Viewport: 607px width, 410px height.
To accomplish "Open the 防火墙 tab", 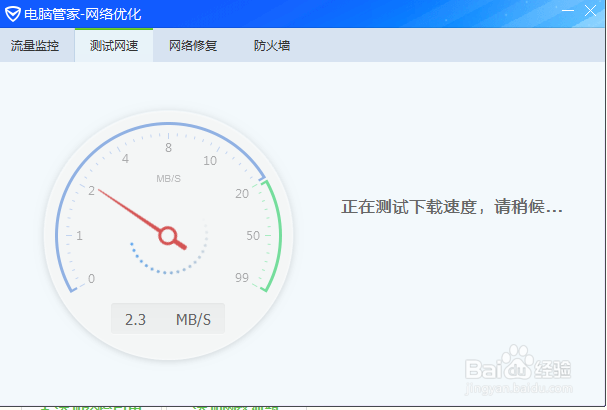I will tap(272, 46).
